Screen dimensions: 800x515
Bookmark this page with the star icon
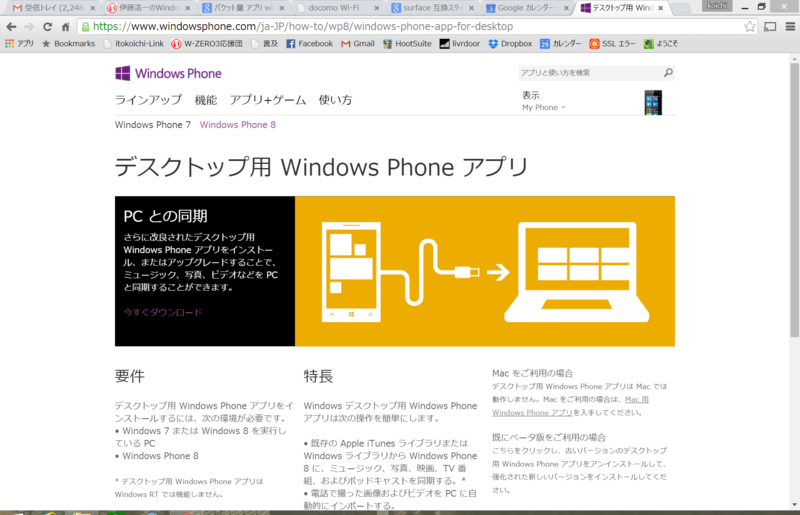click(749, 27)
